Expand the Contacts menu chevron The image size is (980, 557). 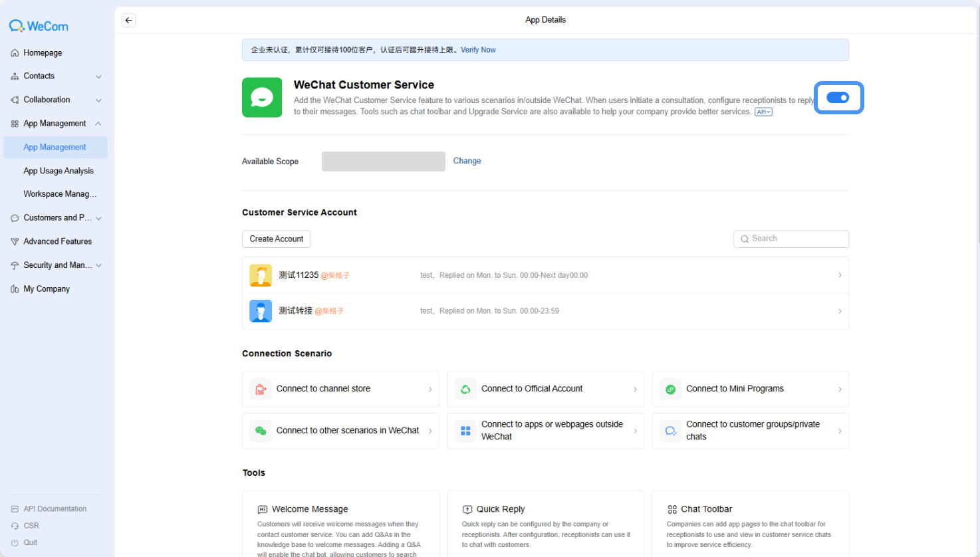coord(98,77)
